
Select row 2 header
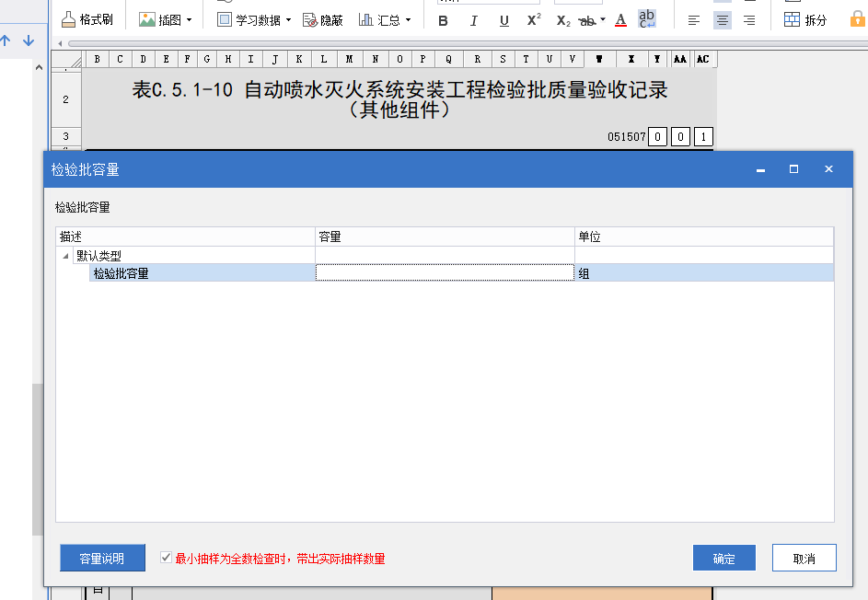pyautogui.click(x=66, y=99)
